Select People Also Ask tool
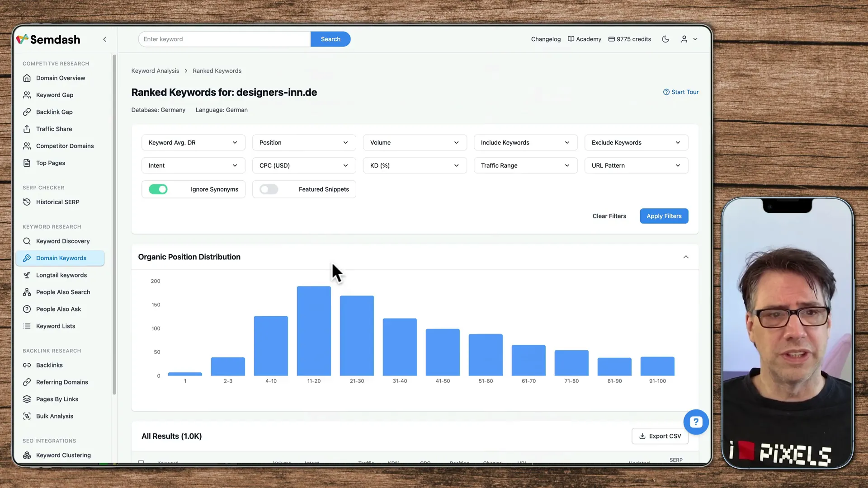The image size is (868, 488). coord(58,309)
